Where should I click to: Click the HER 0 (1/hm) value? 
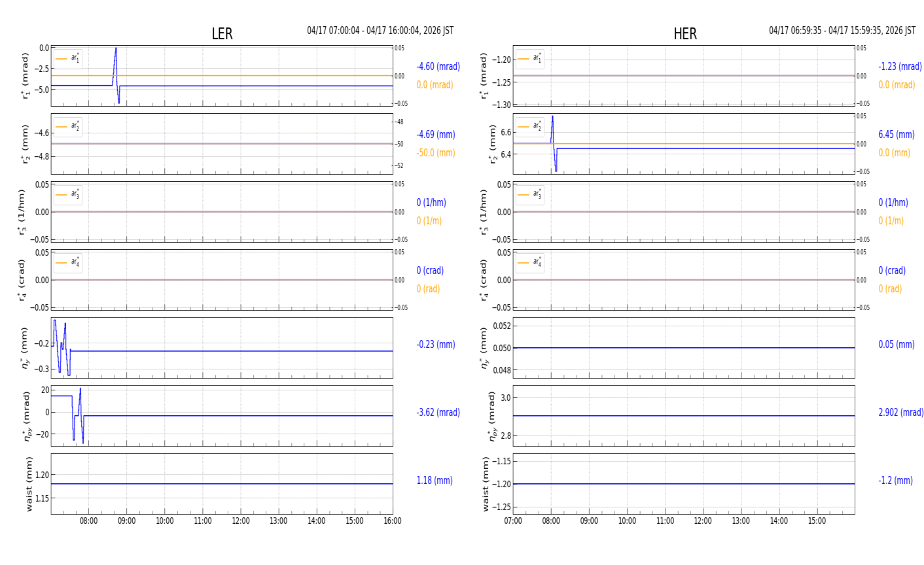(x=893, y=203)
